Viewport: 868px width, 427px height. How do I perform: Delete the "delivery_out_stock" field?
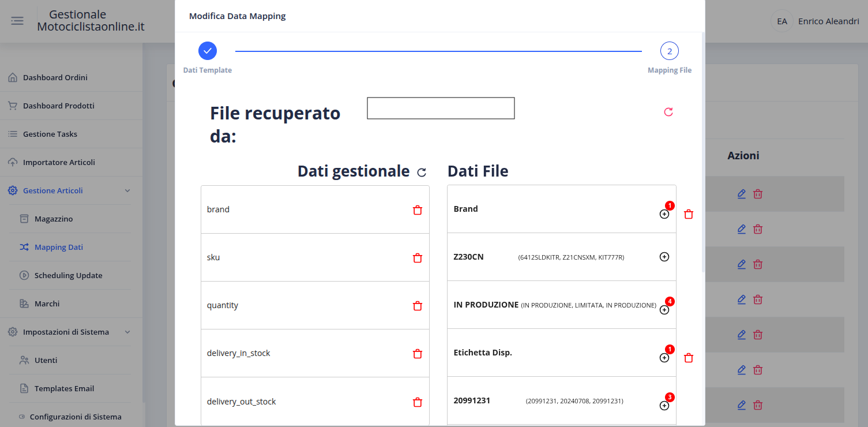pyautogui.click(x=417, y=402)
